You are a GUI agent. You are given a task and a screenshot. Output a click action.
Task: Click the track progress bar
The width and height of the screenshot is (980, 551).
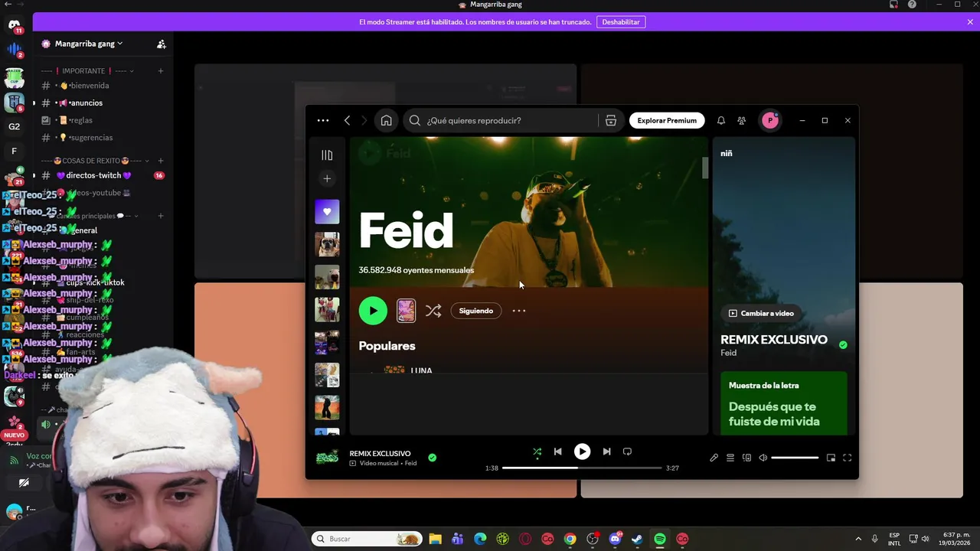pos(582,468)
